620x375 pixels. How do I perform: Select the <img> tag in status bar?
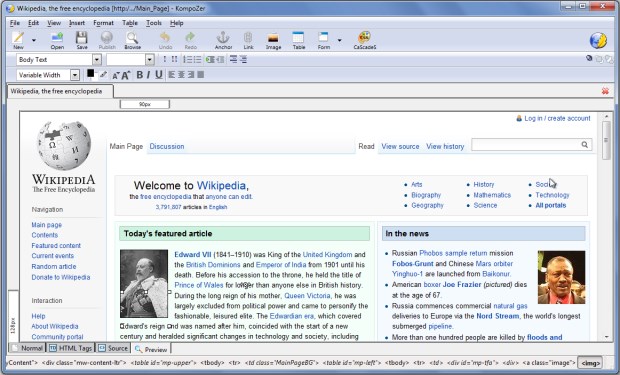pyautogui.click(x=590, y=363)
